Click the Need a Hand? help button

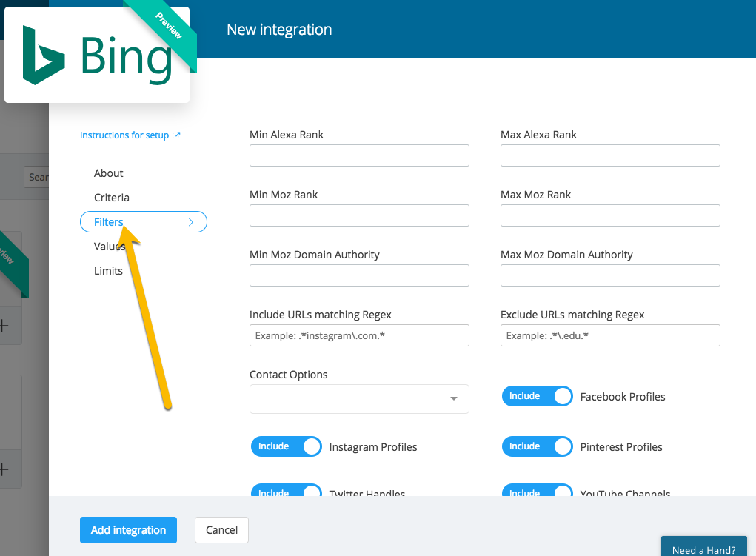click(x=703, y=550)
